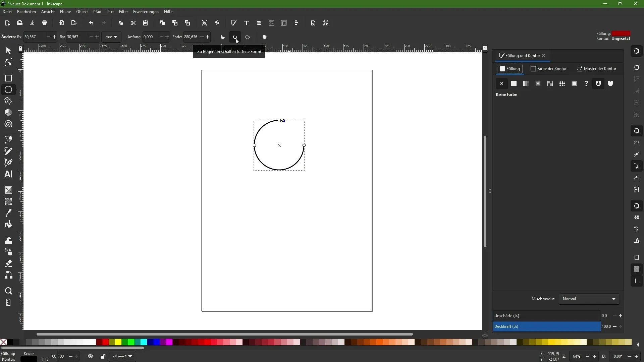Click the zoom tool in sidebar

click(x=8, y=291)
